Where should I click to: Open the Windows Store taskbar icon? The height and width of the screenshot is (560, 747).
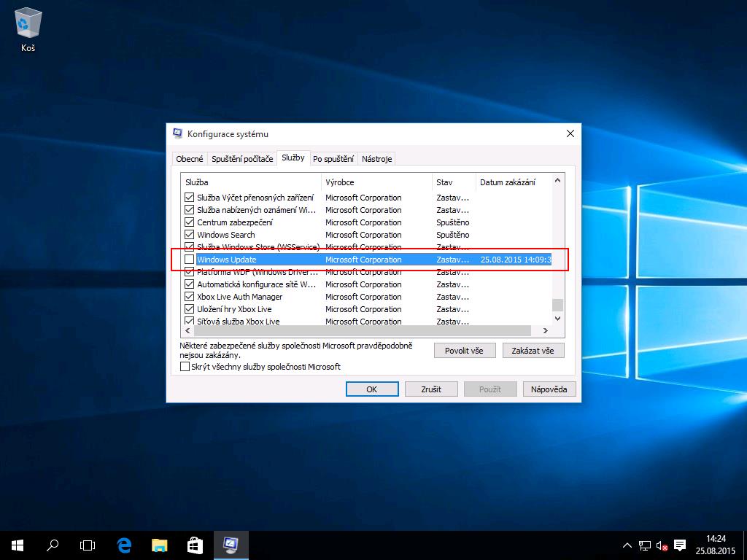point(195,545)
